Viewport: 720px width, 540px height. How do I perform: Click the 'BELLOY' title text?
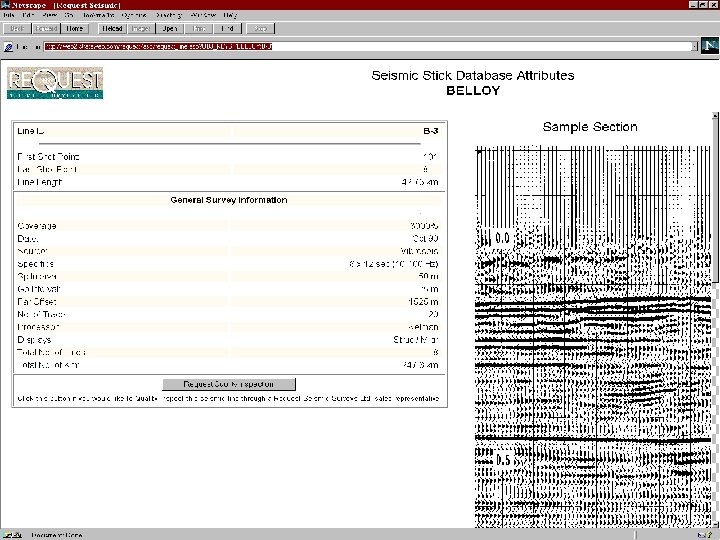tap(473, 90)
